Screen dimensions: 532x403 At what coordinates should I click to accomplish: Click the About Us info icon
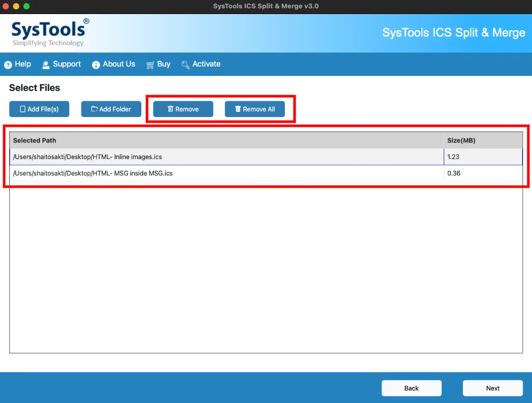pos(96,64)
